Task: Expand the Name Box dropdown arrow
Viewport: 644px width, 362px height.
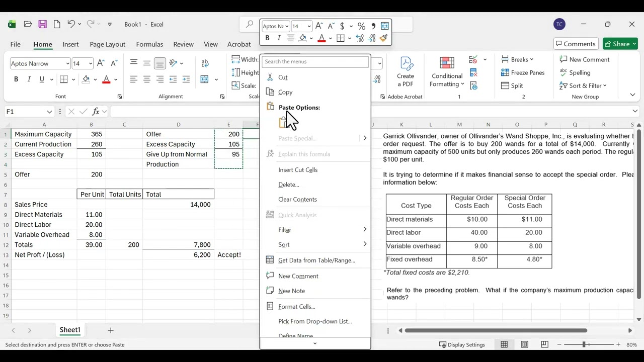Action: [49, 112]
